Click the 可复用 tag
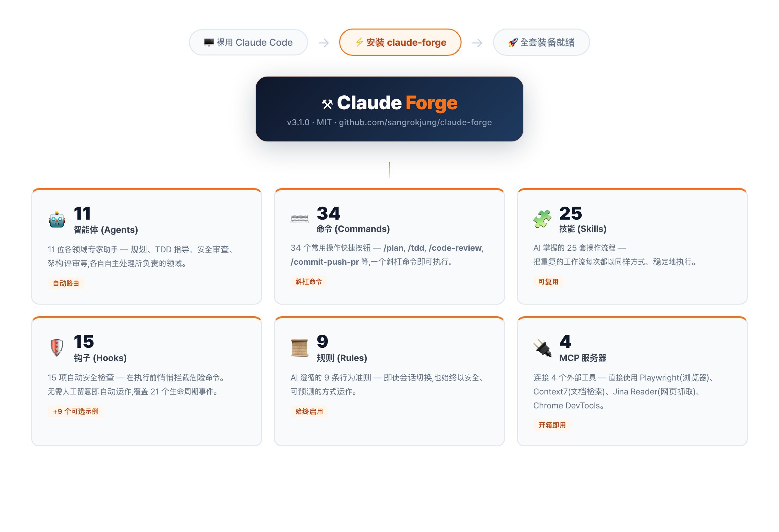The height and width of the screenshot is (532, 779). click(x=549, y=282)
